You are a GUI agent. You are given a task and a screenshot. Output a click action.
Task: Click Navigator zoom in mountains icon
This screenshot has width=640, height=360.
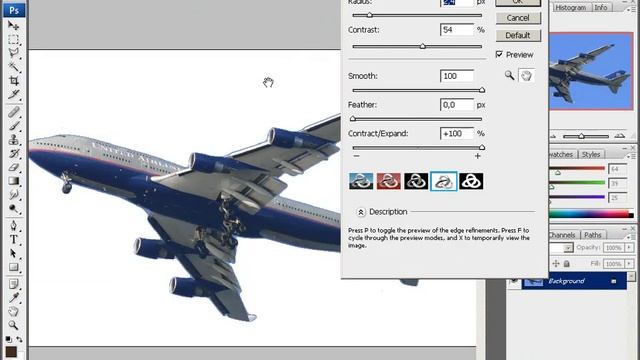pyautogui.click(x=620, y=136)
